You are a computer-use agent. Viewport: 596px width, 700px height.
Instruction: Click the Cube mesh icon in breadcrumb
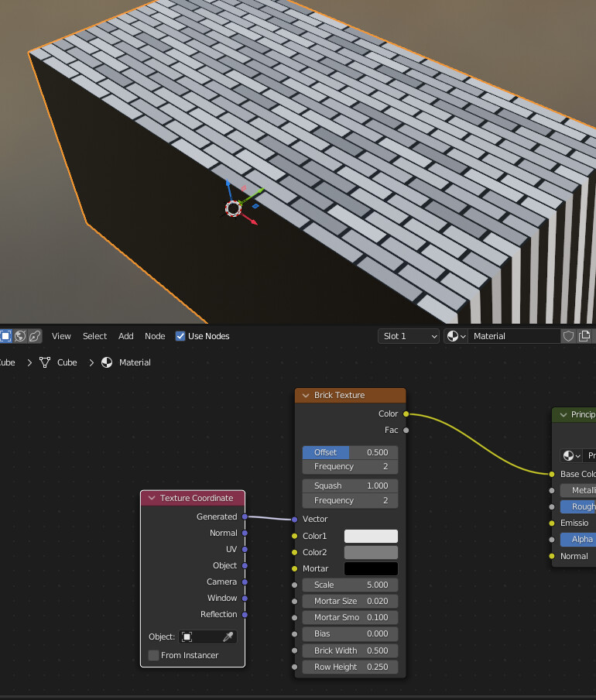45,362
